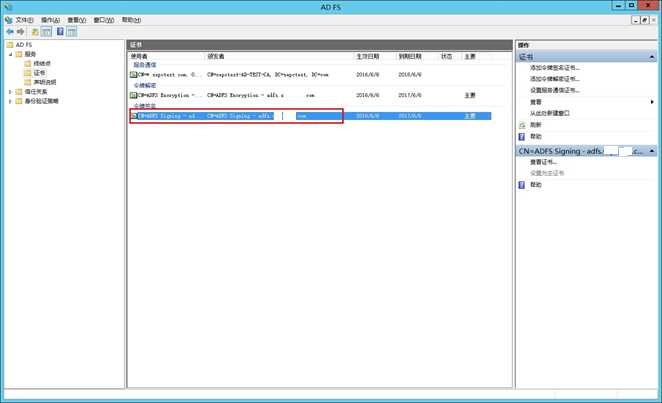Click the Forward arrow in the toolbar
The image size is (662, 403).
[x=20, y=32]
